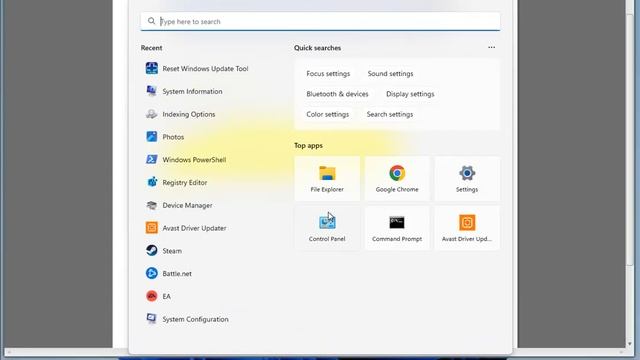The width and height of the screenshot is (640, 360).
Task: Launch Indexing Options via its icon
Action: pyautogui.click(x=151, y=114)
